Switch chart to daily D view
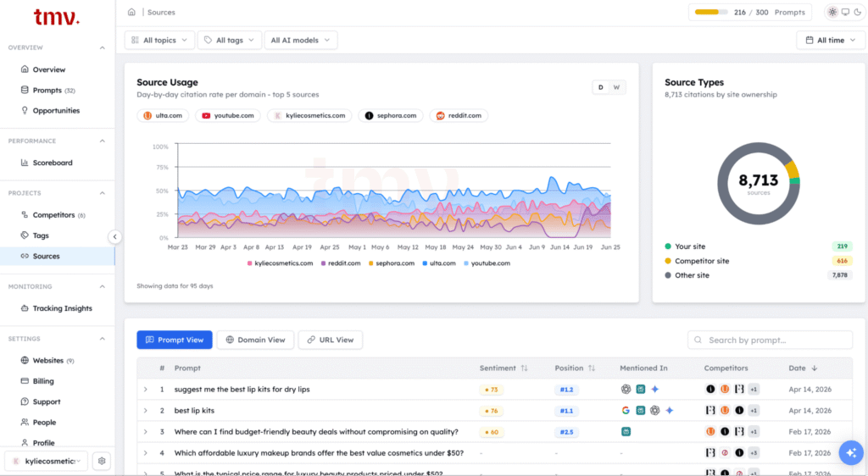Viewport: 868px width, 476px height. pos(601,87)
